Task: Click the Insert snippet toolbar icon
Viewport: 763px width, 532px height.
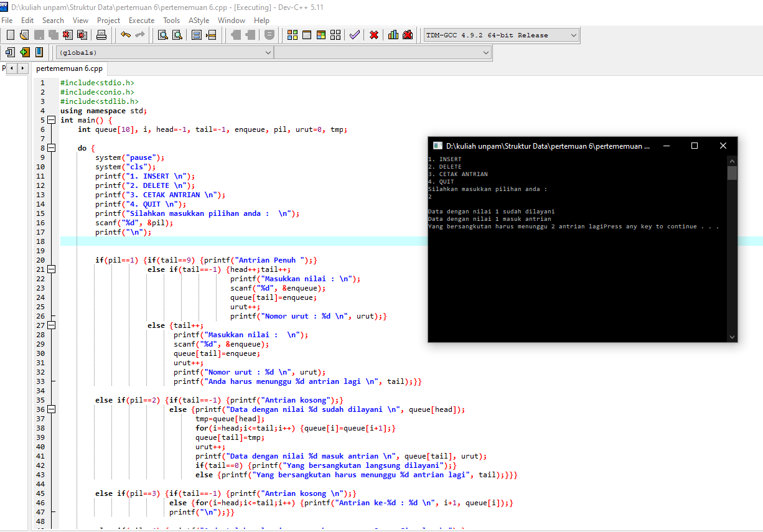Action: tap(11, 52)
